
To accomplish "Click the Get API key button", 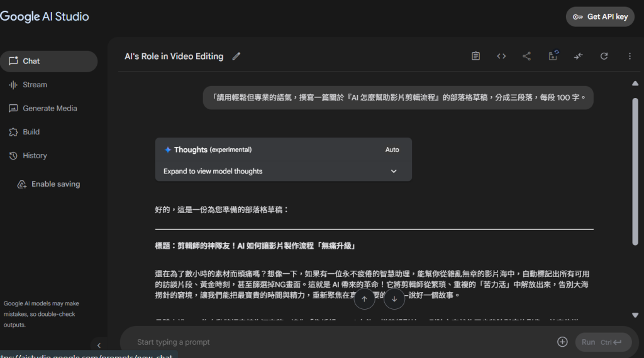I will (599, 17).
